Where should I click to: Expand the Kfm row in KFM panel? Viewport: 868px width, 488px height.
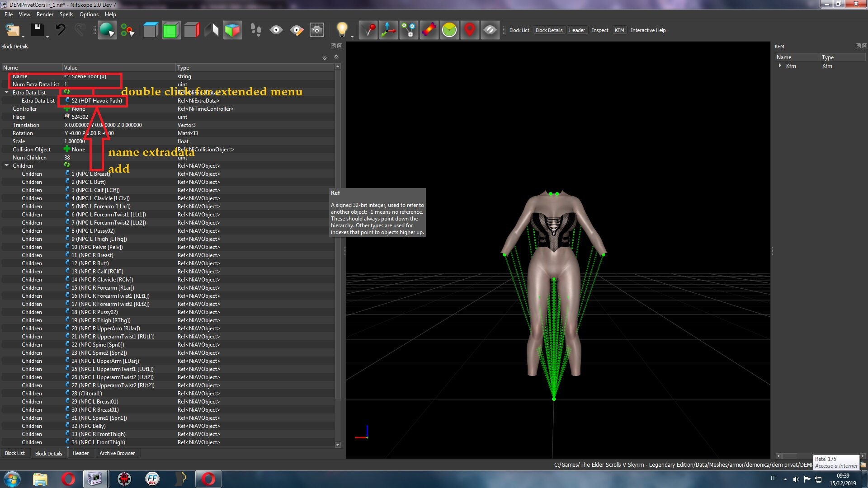[x=780, y=66]
